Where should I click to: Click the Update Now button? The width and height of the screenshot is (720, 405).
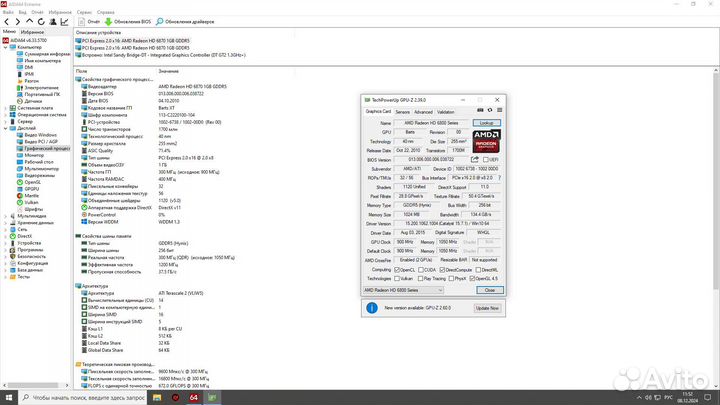coord(488,308)
